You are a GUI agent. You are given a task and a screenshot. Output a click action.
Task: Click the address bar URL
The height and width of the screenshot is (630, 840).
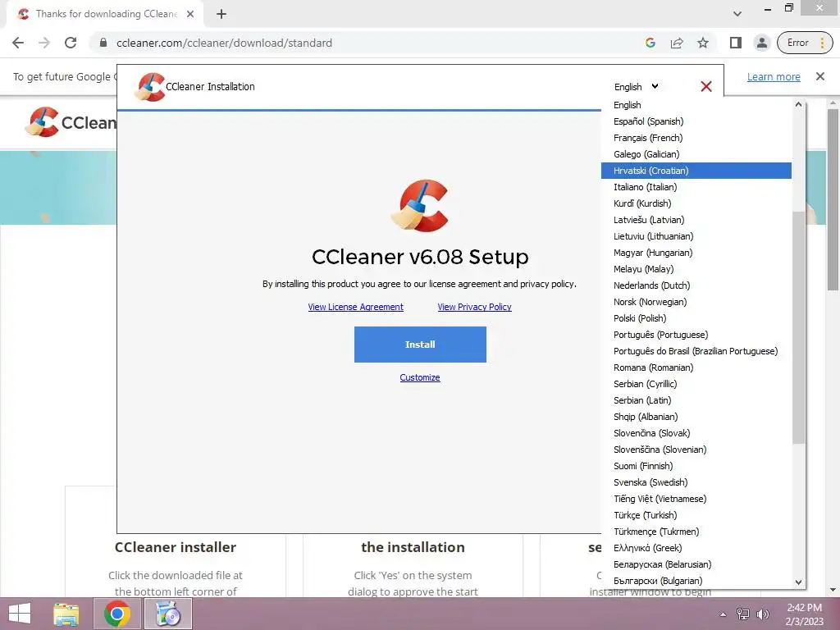224,43
